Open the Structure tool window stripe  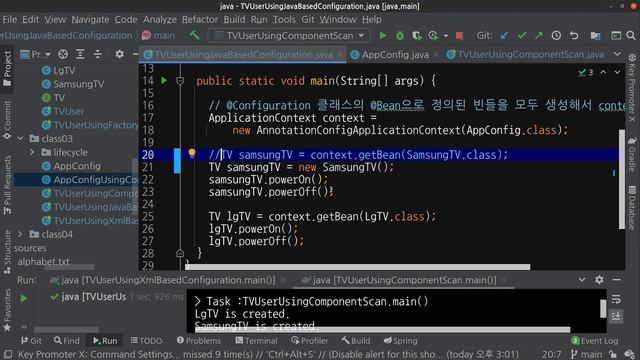coord(7,251)
